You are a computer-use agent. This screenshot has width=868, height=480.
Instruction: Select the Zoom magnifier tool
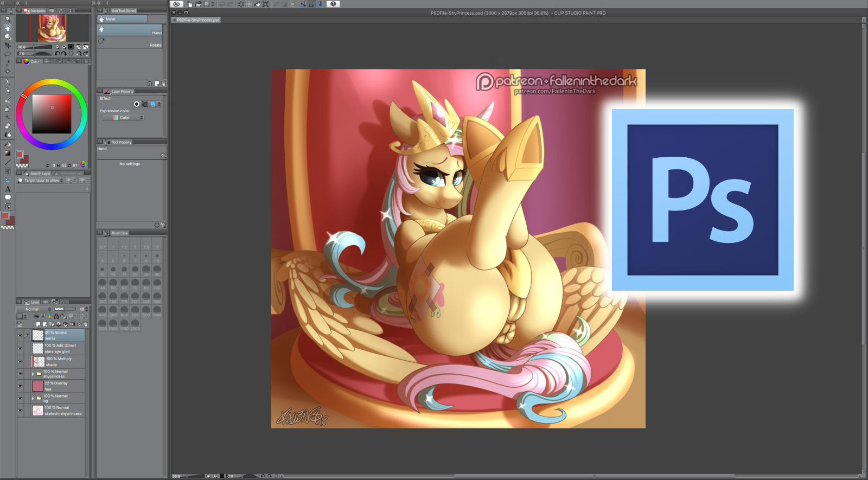click(x=8, y=19)
